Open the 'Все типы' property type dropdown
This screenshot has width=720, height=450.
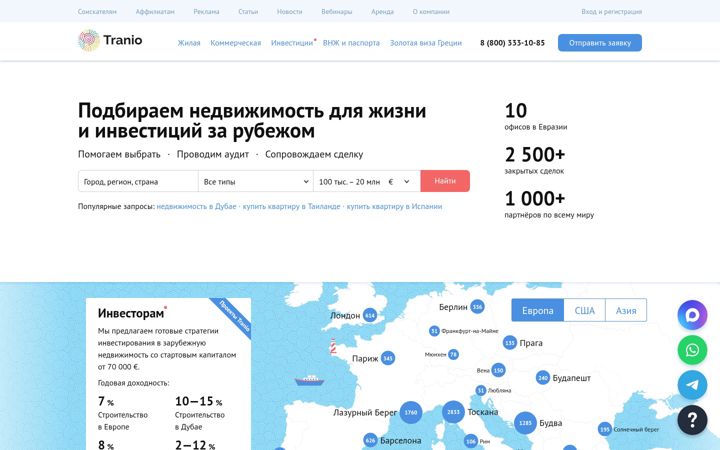[256, 181]
